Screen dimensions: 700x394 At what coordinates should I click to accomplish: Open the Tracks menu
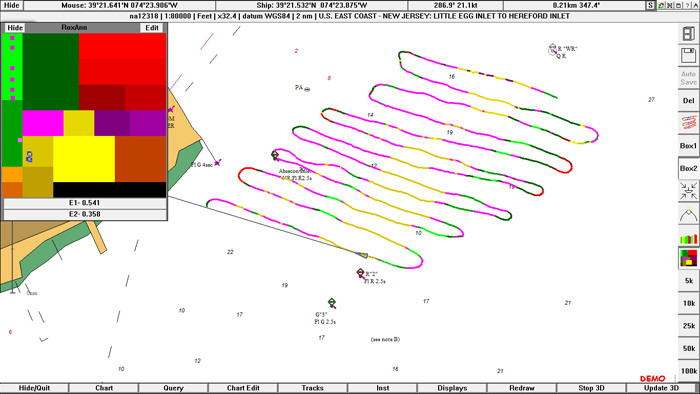[x=312, y=388]
